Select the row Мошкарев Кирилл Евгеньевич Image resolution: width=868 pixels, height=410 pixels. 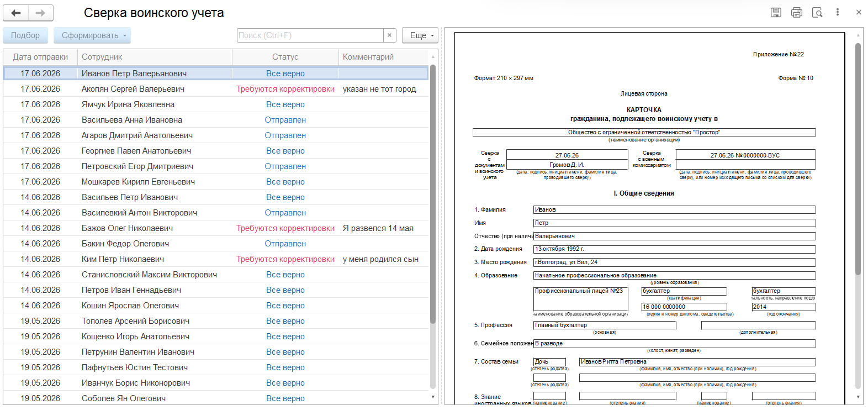tap(216, 182)
